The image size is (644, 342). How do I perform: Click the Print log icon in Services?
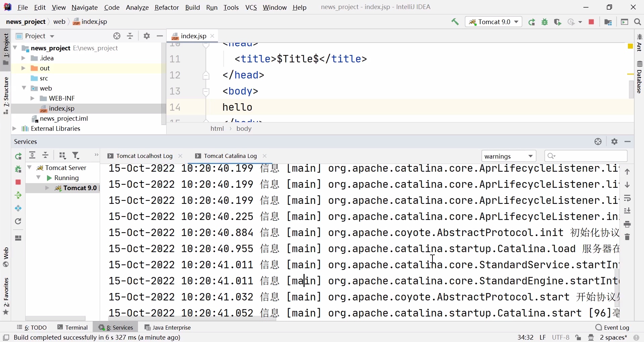coord(628,224)
